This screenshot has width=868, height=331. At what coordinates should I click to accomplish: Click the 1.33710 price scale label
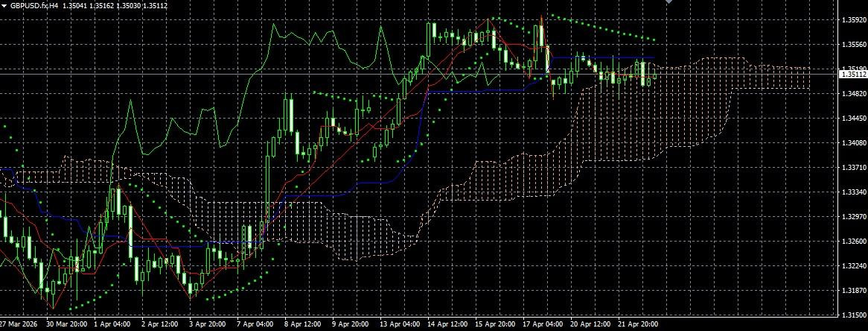(850, 167)
